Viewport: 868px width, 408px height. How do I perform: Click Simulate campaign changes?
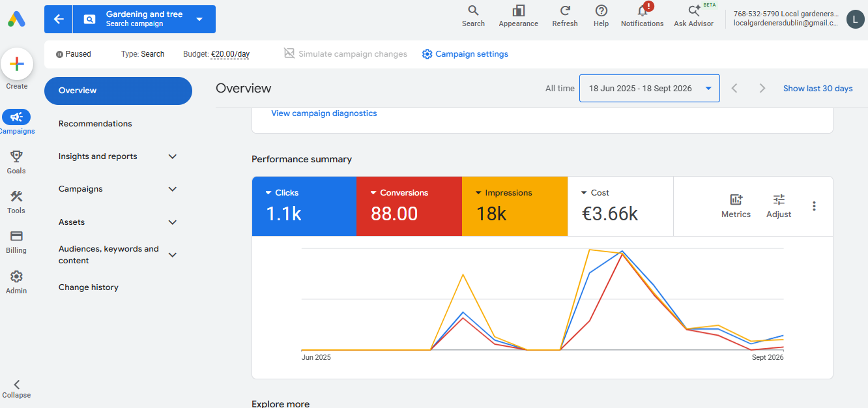pos(345,54)
